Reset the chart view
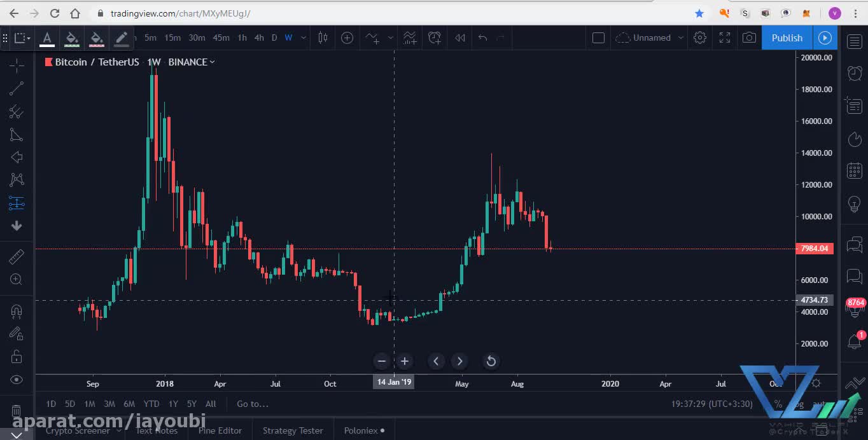The height and width of the screenshot is (440, 868). tap(491, 361)
